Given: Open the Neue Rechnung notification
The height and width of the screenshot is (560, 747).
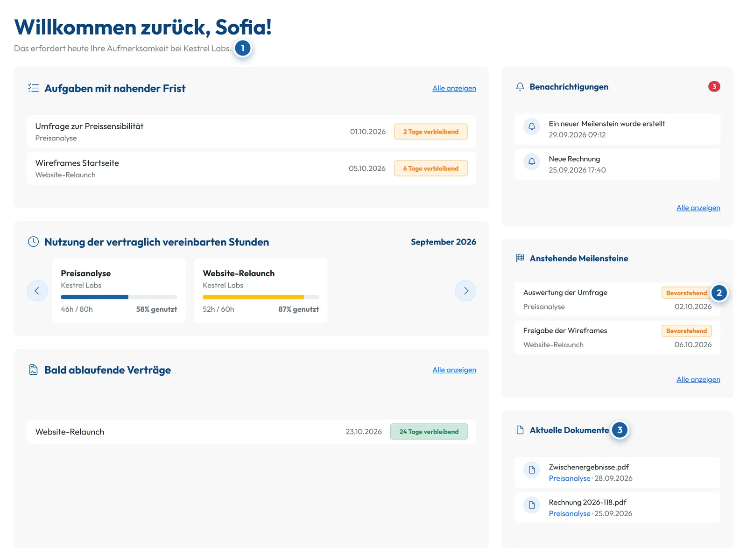Looking at the screenshot, I should coord(617,164).
